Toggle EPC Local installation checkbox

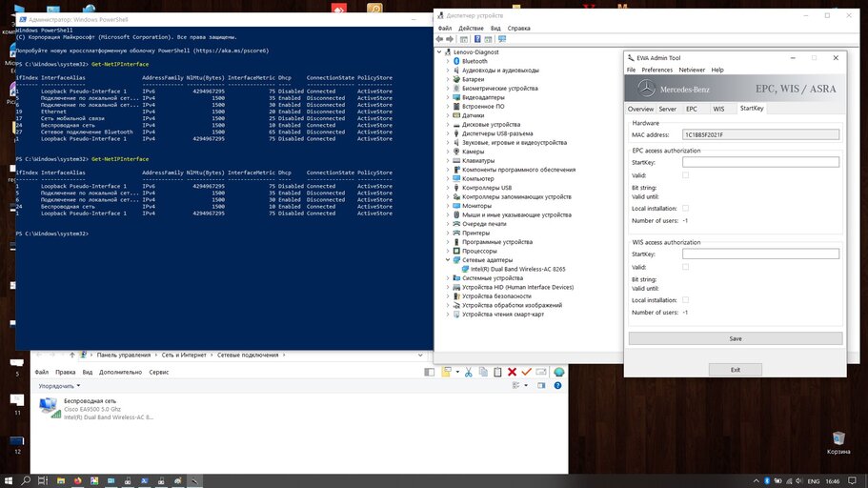(686, 208)
